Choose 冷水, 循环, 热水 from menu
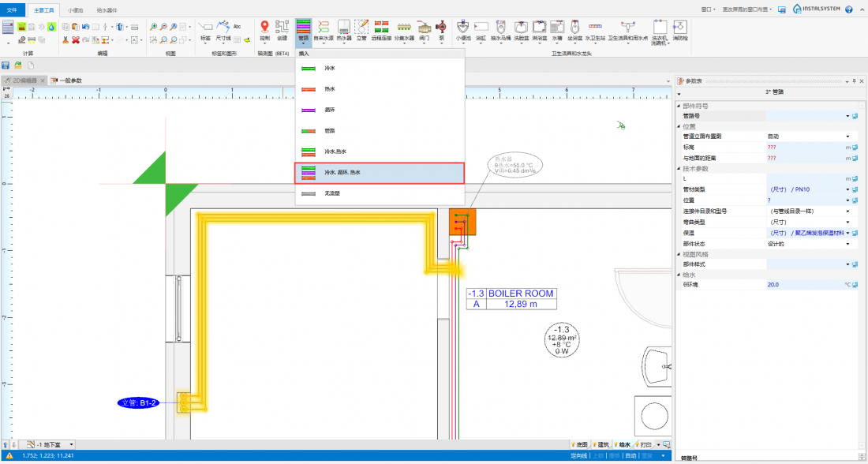This screenshot has width=868, height=464. [x=379, y=172]
